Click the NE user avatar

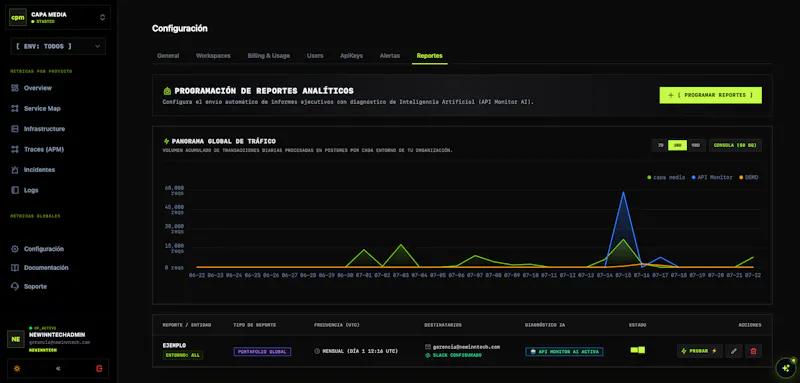[x=16, y=339]
